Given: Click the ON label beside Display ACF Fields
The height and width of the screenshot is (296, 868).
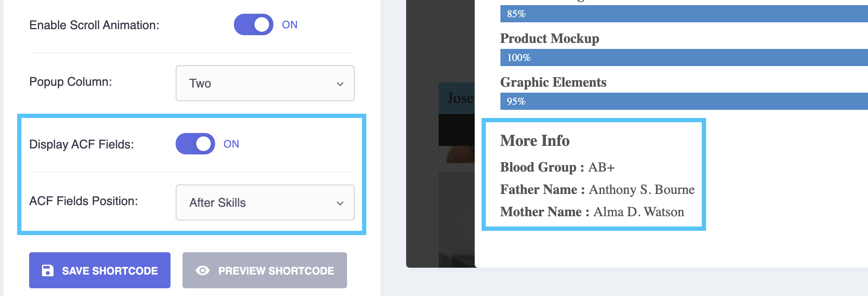Looking at the screenshot, I should (231, 144).
